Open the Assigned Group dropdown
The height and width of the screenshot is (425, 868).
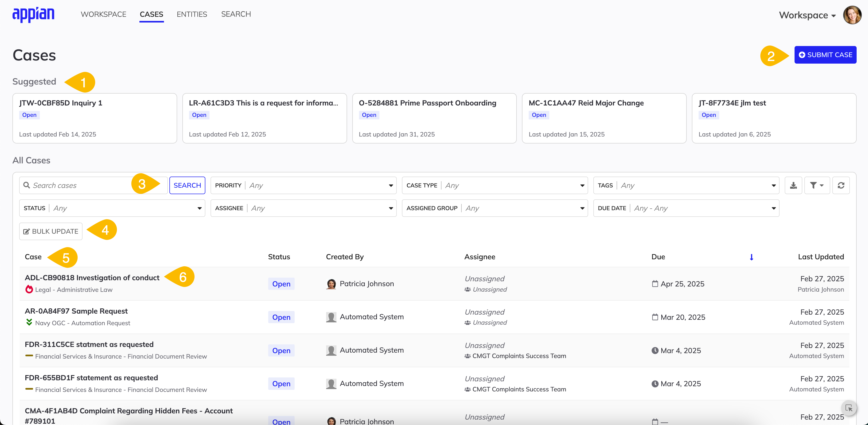(x=495, y=208)
